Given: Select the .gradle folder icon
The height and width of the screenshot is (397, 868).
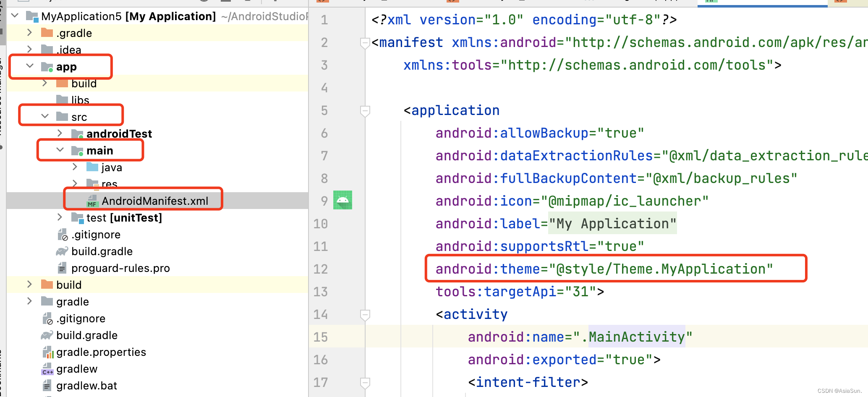Looking at the screenshot, I should (47, 33).
